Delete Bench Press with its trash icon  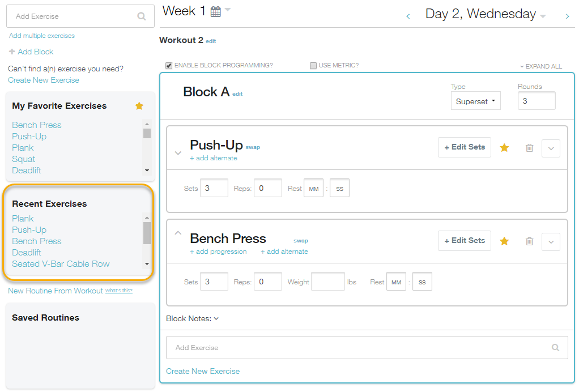click(529, 241)
